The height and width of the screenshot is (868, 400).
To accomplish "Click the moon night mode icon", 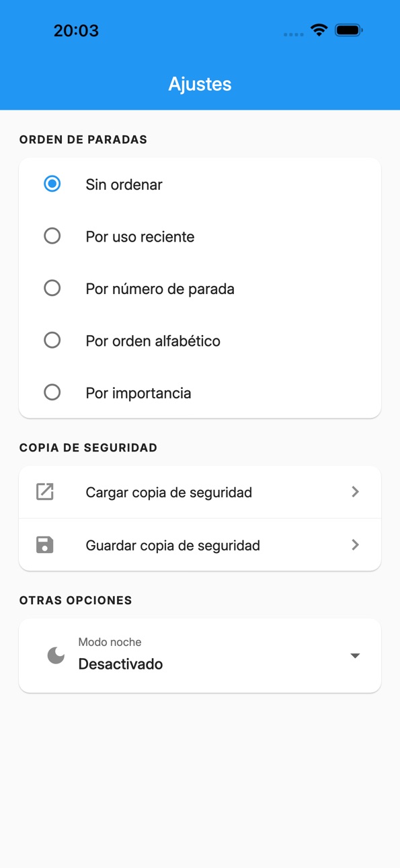I will coord(56,655).
